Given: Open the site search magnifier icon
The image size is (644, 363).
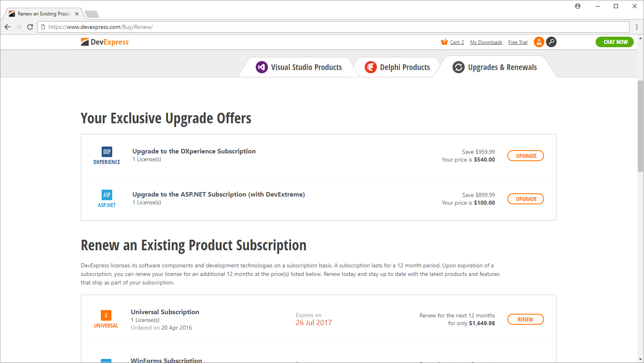Looking at the screenshot, I should [x=551, y=42].
